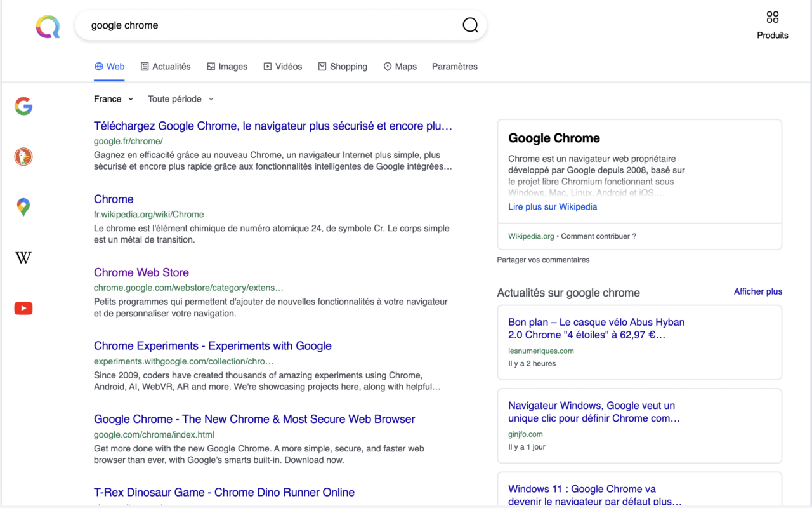Click the Maps pin icon

(388, 67)
